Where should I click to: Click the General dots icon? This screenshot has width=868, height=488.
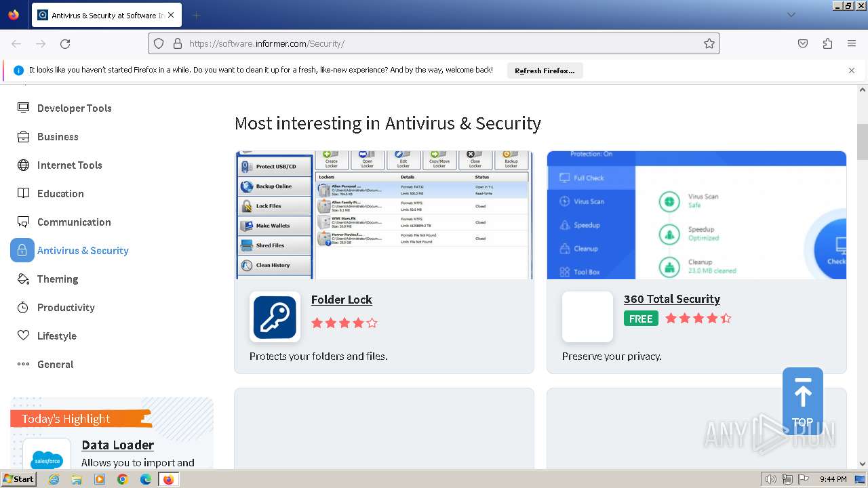(23, 364)
